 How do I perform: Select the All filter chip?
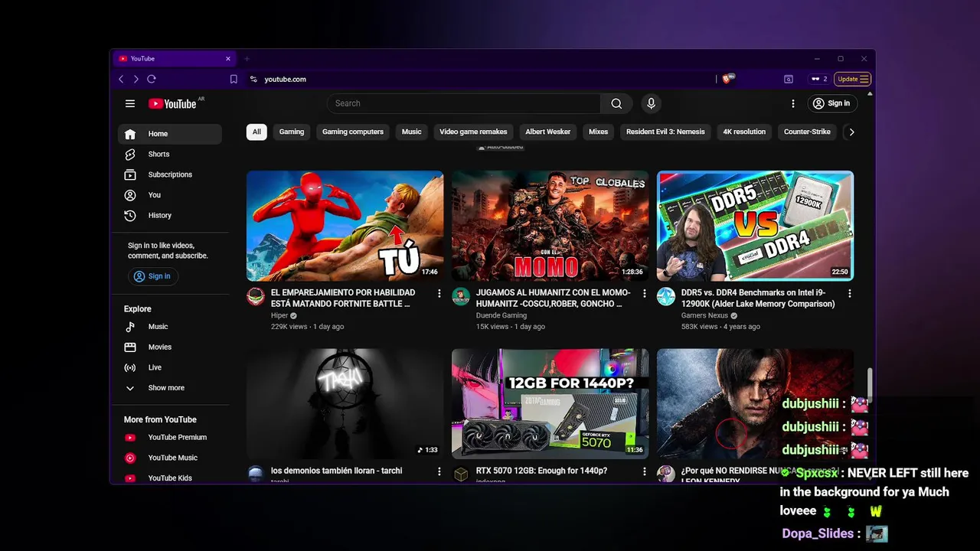click(x=256, y=132)
